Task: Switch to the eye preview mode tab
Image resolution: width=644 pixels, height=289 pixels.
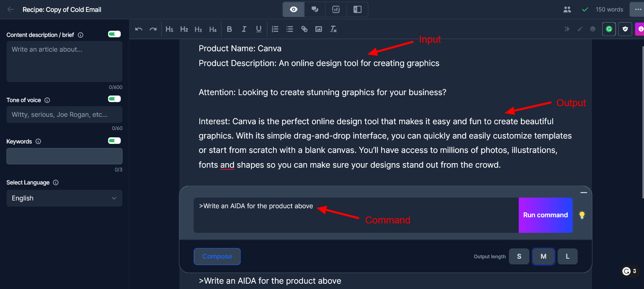Action: [294, 9]
